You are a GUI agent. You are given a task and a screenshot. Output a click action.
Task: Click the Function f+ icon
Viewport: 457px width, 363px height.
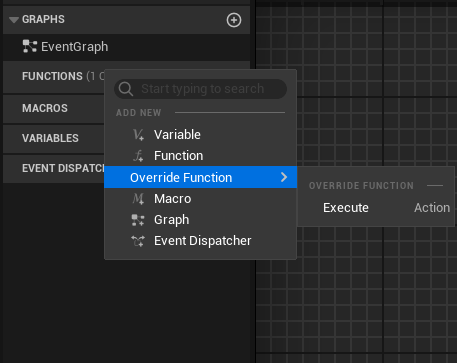(138, 156)
